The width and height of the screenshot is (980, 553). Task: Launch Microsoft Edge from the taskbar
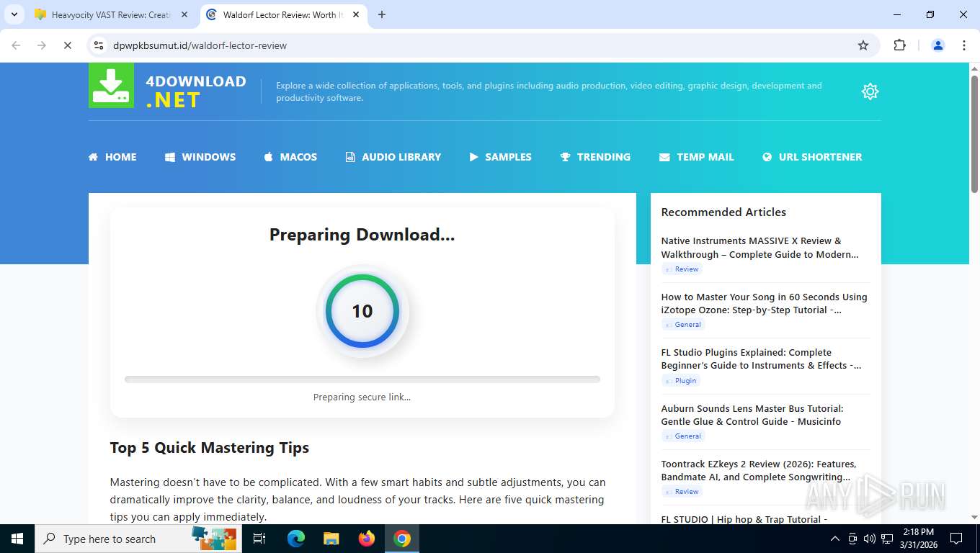pos(295,539)
